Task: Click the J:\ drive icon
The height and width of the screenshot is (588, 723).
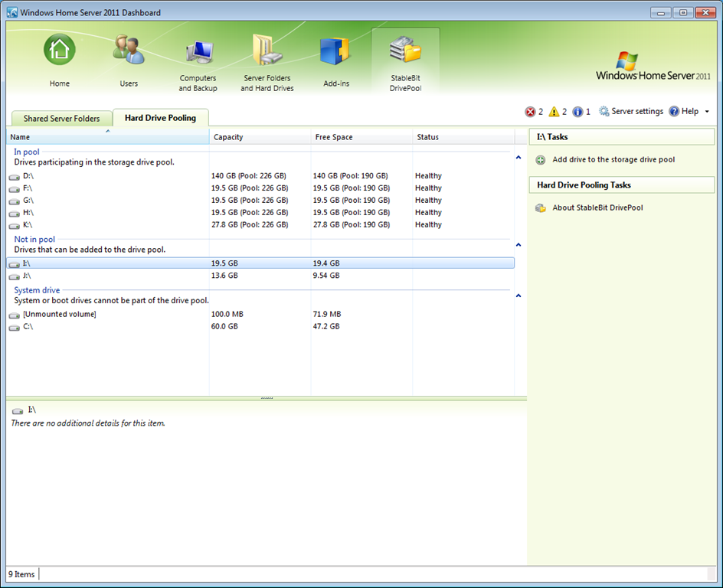Action: point(15,276)
